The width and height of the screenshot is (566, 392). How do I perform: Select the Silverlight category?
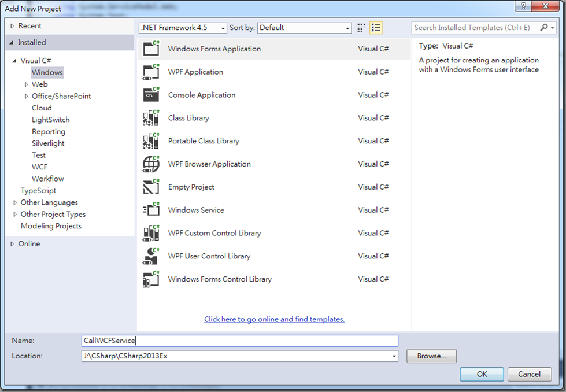tap(48, 143)
